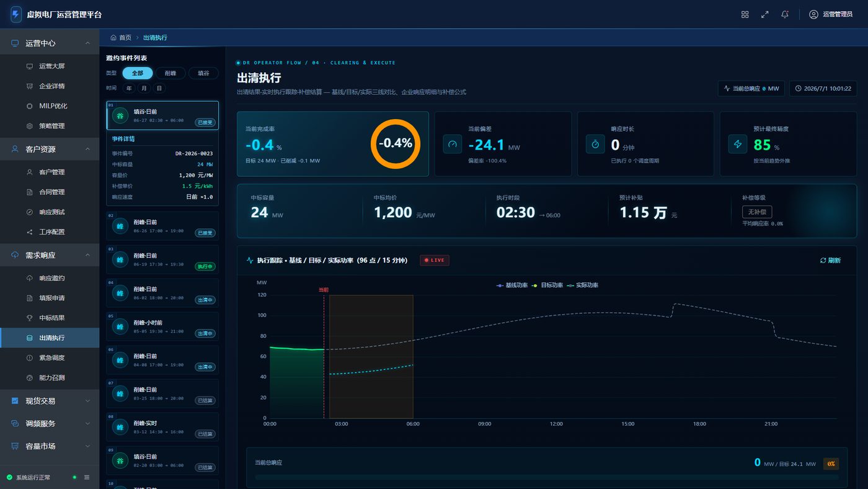Click the 出清中 tag on 06-02 event

205,300
